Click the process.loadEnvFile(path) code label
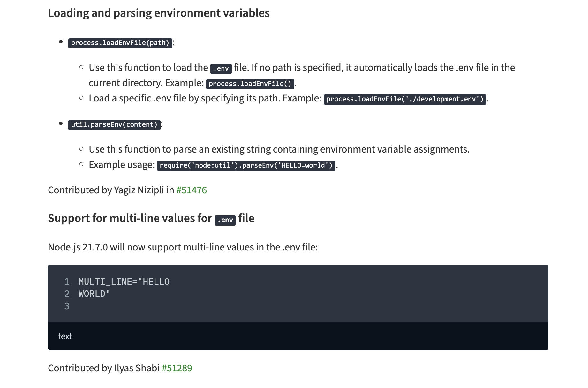Image resolution: width=588 pixels, height=388 pixels. [x=120, y=43]
